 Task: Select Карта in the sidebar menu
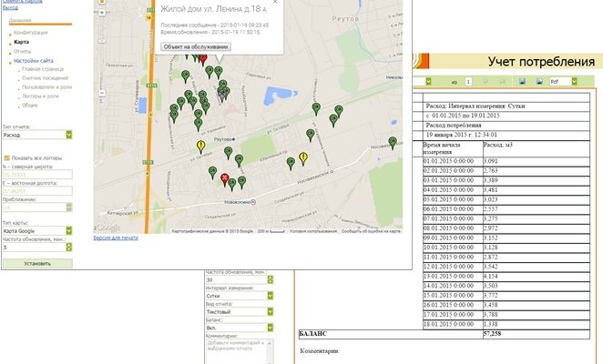click(x=21, y=42)
